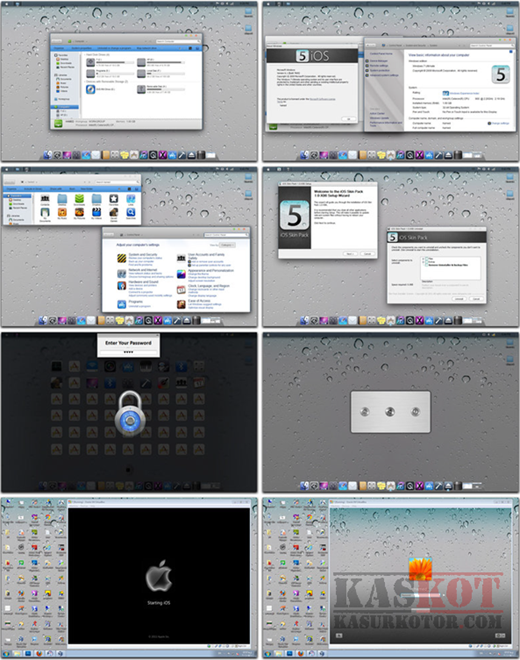Open the Include in library dropdown in the user folder window
The height and width of the screenshot is (660, 520).
point(33,189)
